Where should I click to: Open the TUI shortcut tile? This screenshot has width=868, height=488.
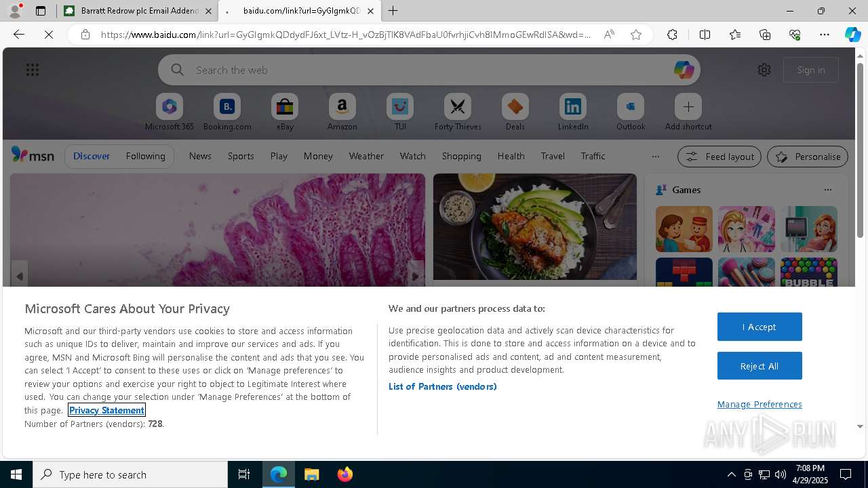click(400, 112)
